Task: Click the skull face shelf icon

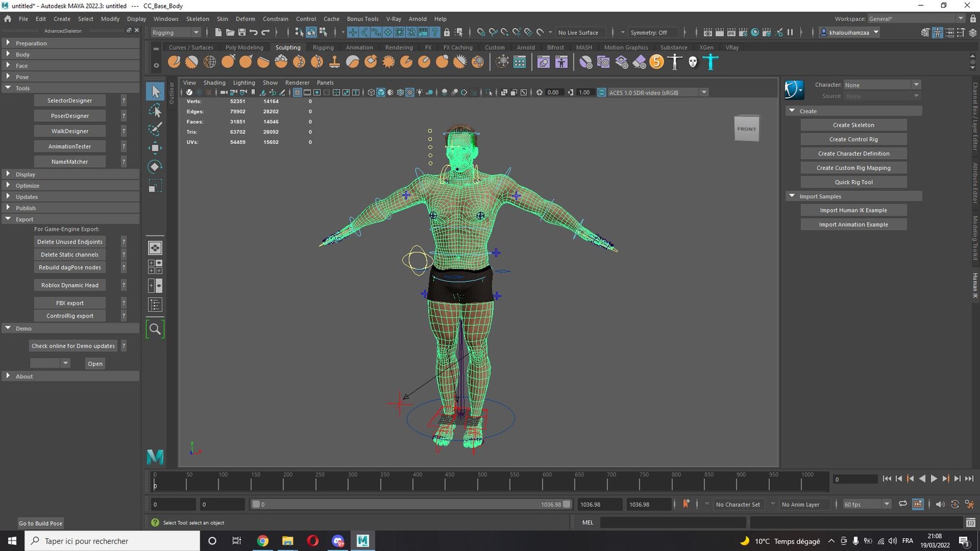Action: click(693, 62)
